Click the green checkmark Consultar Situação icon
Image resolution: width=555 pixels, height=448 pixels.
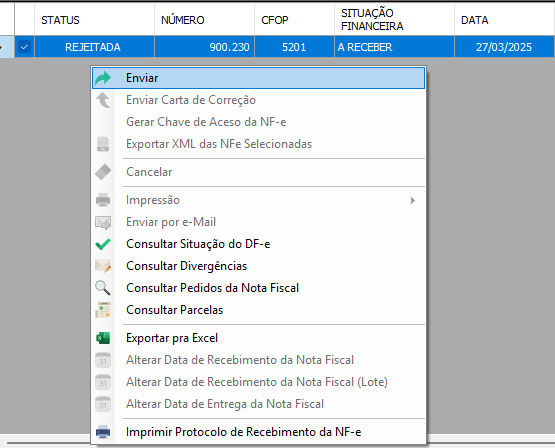point(103,244)
